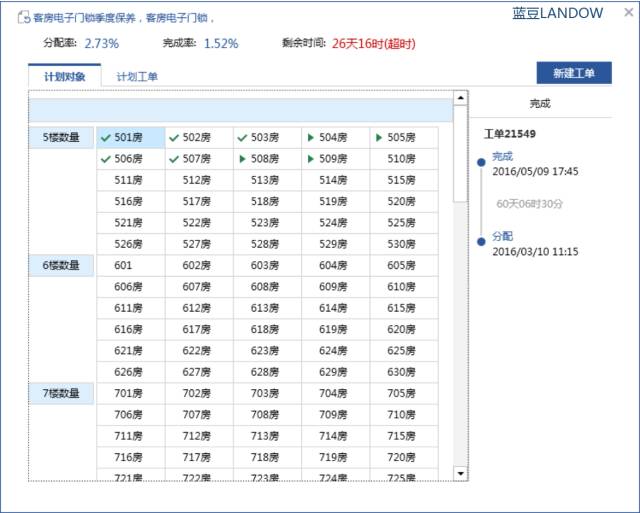Viewport: 640px width, 513px height.
Task: Click the 2.73% allocation rate value
Action: coord(102,43)
